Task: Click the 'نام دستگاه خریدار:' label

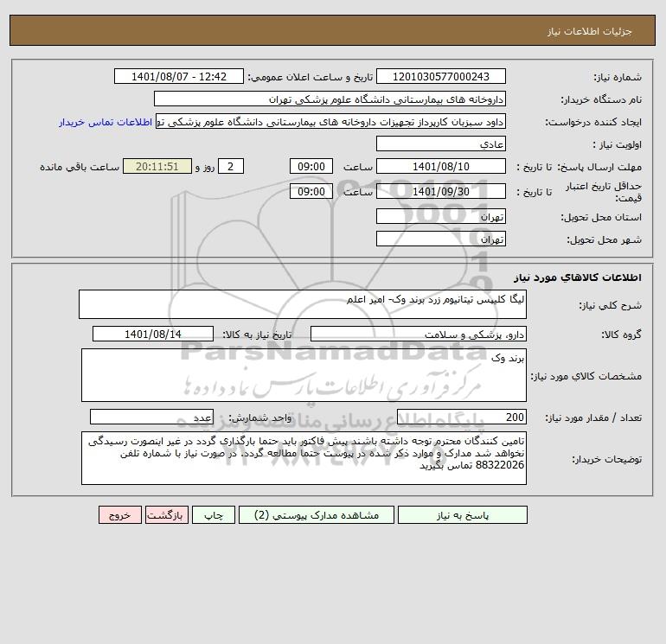Action: 601,99
